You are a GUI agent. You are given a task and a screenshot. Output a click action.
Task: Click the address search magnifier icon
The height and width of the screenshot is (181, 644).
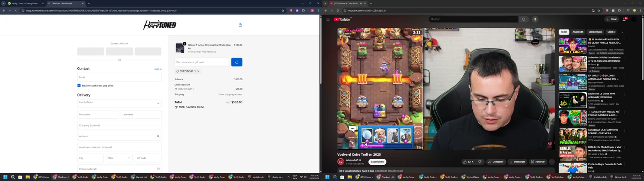tap(158, 136)
